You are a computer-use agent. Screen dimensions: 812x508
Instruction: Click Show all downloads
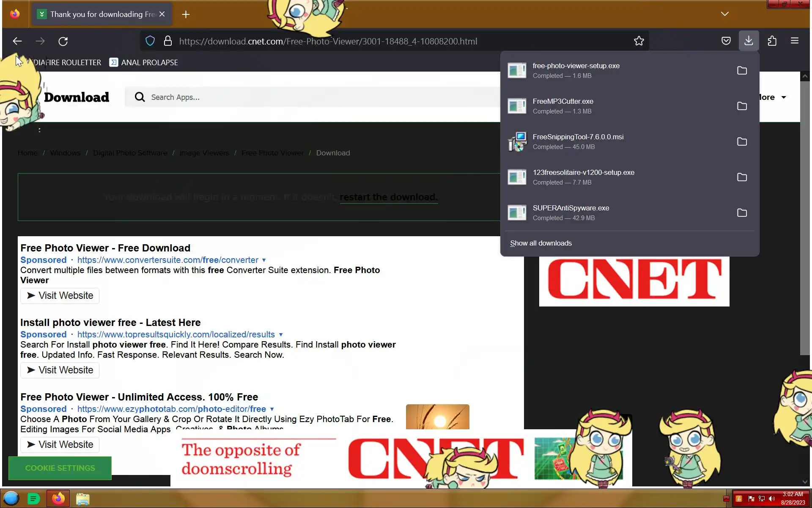pos(540,243)
